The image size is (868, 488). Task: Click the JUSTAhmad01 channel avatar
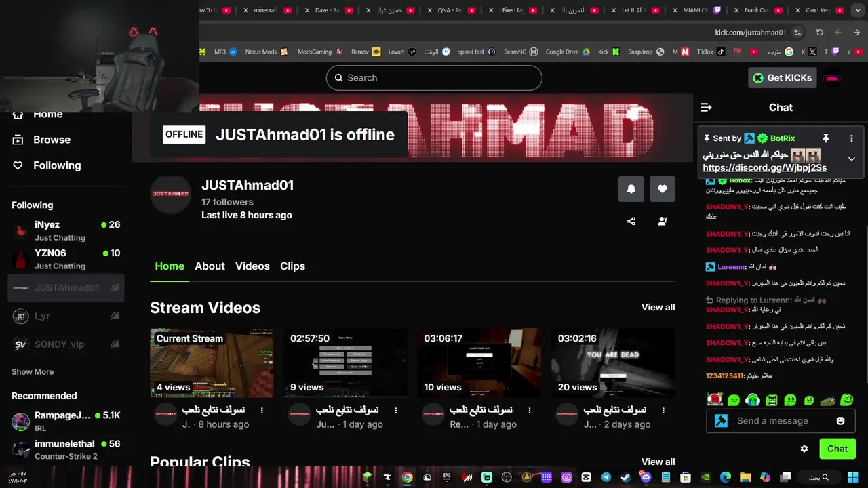[171, 194]
